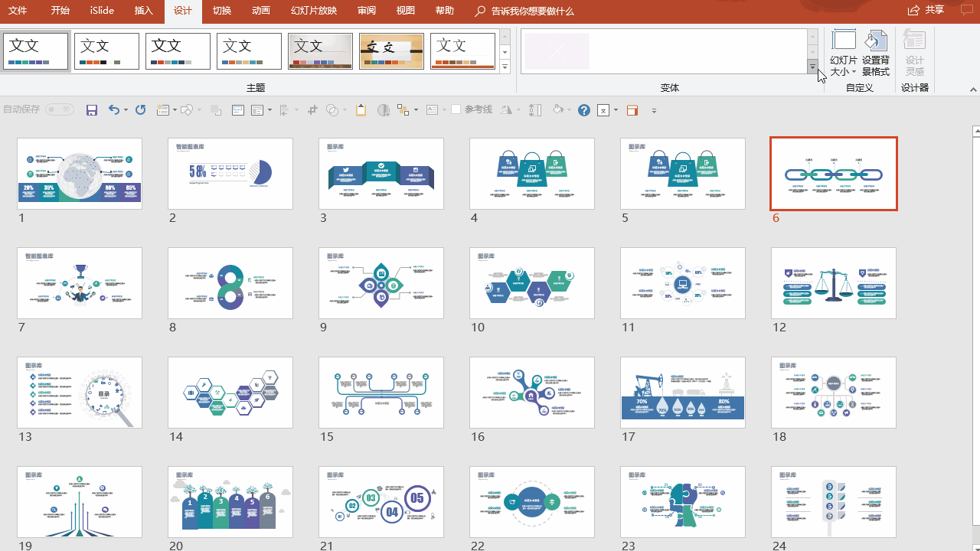This screenshot has width=980, height=551.
Task: Enable the 参考线 guides checkbox
Action: click(x=456, y=109)
